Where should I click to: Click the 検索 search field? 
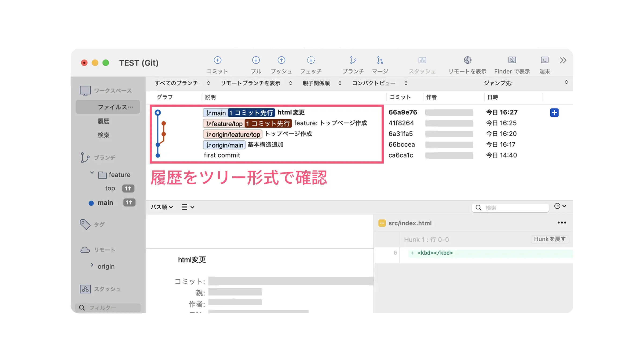click(510, 208)
